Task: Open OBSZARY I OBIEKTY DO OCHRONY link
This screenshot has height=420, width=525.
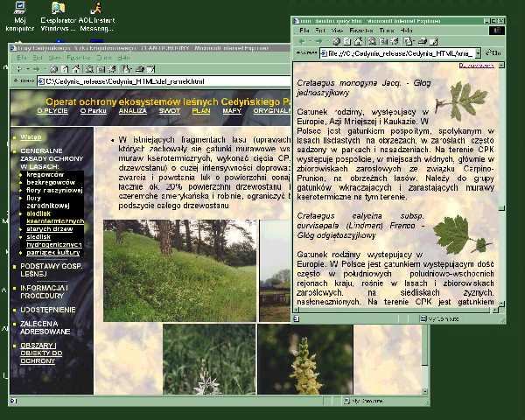Action: [41, 353]
